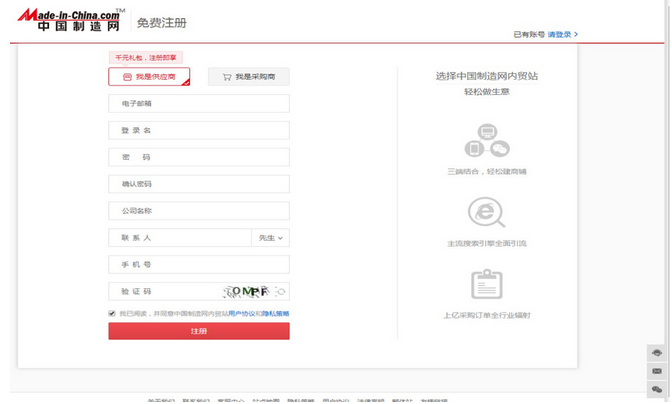The image size is (672, 404).
Task: Click the 三端结合，轻松建商铺 caption
Action: click(487, 171)
